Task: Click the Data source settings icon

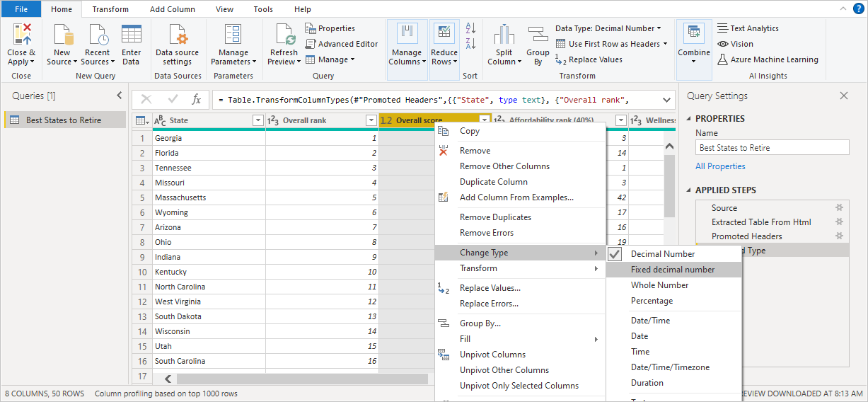Action: (178, 35)
